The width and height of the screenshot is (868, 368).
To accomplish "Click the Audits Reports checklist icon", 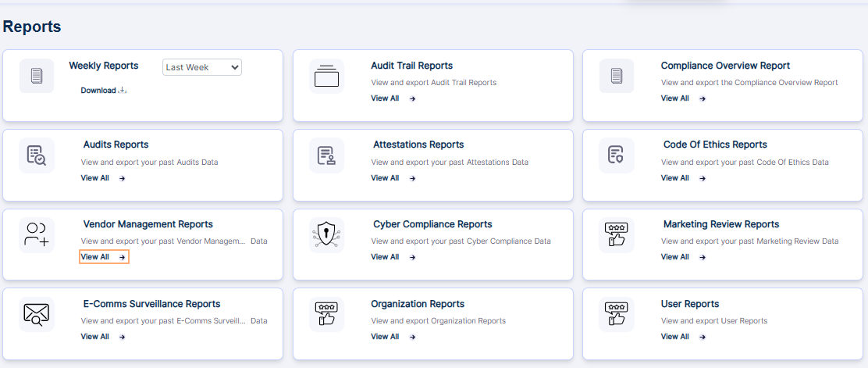I will [37, 155].
